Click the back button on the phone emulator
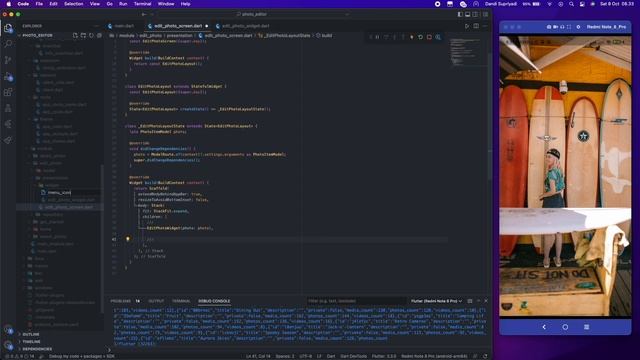640x360 pixels. (x=544, y=327)
